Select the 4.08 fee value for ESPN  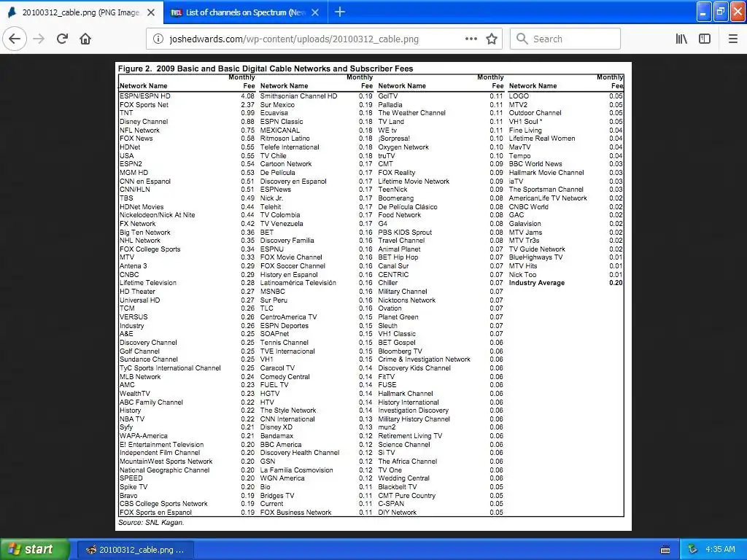tap(247, 96)
